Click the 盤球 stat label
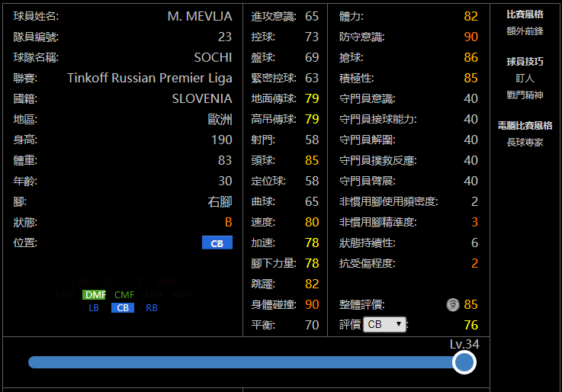Image resolution: width=562 pixels, height=392 pixels. pyautogui.click(x=263, y=58)
